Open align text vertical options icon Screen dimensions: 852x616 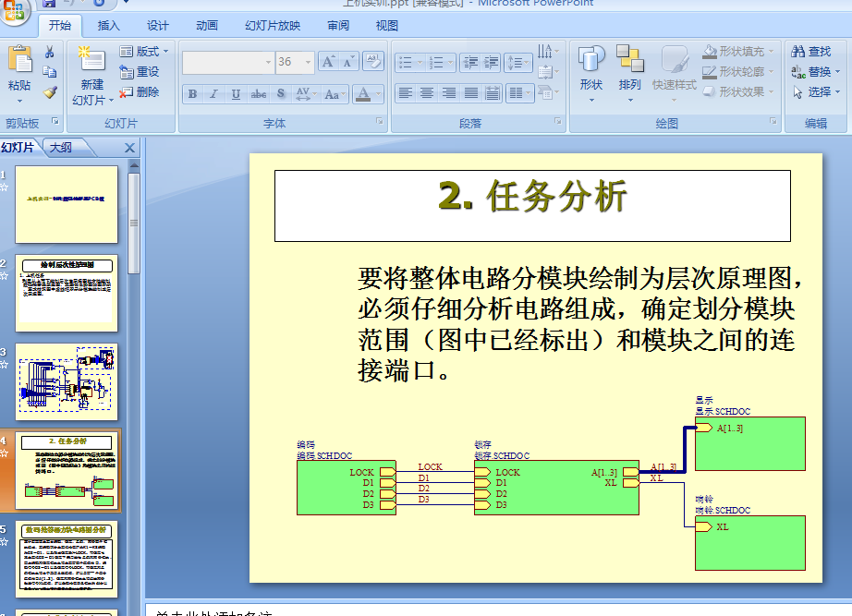547,72
